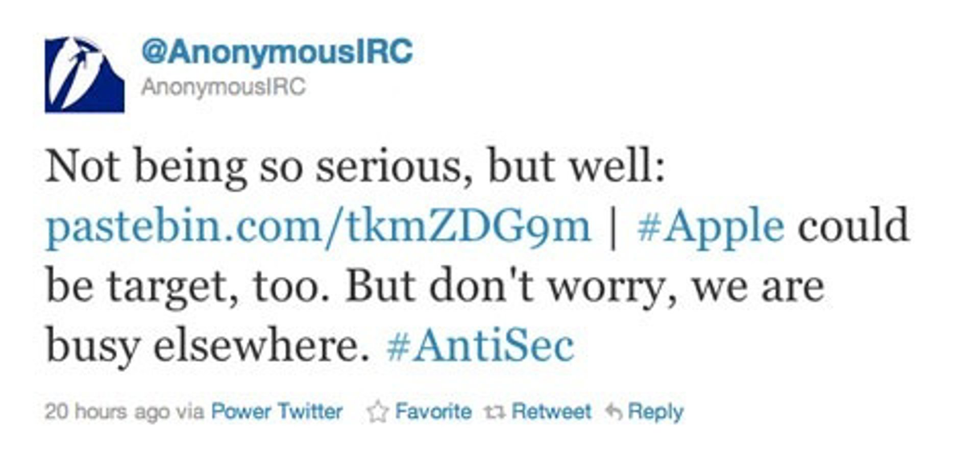
Task: Open the AnonymousIRC profile avatar
Action: point(84,74)
